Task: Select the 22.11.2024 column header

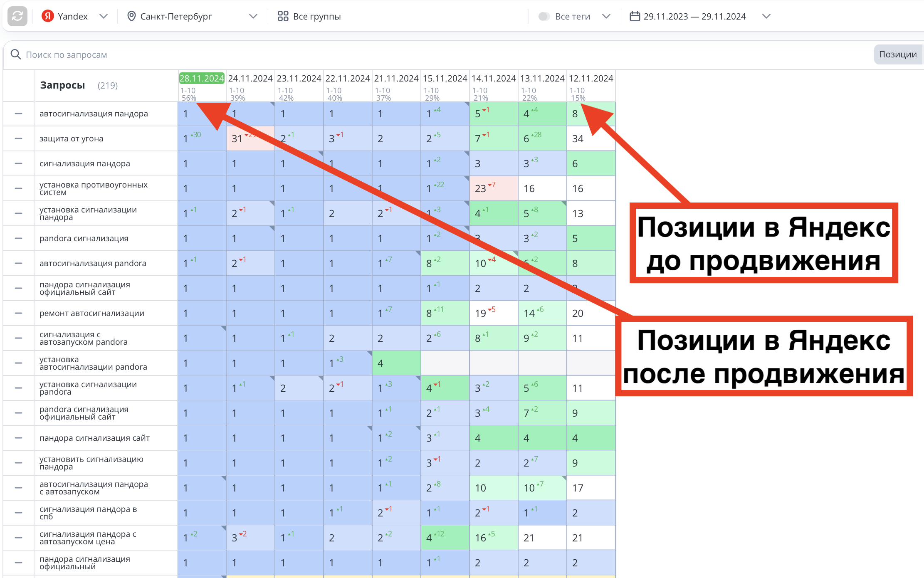Action: (348, 78)
